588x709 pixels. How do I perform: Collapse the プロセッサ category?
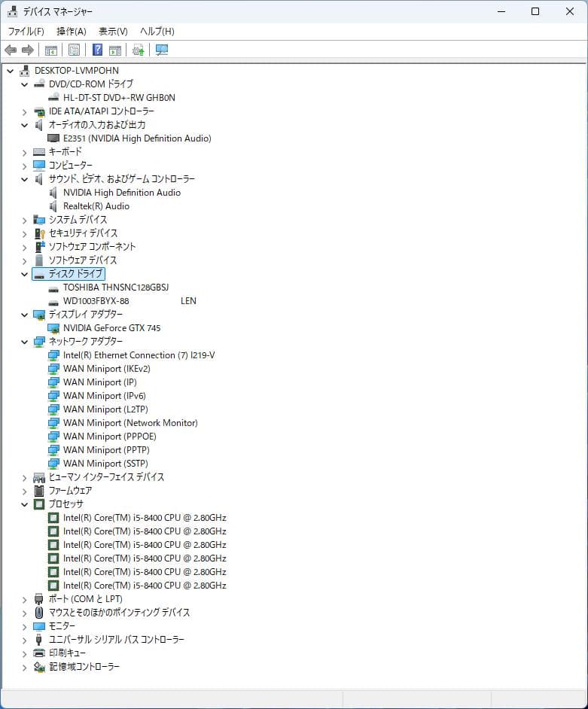24,504
